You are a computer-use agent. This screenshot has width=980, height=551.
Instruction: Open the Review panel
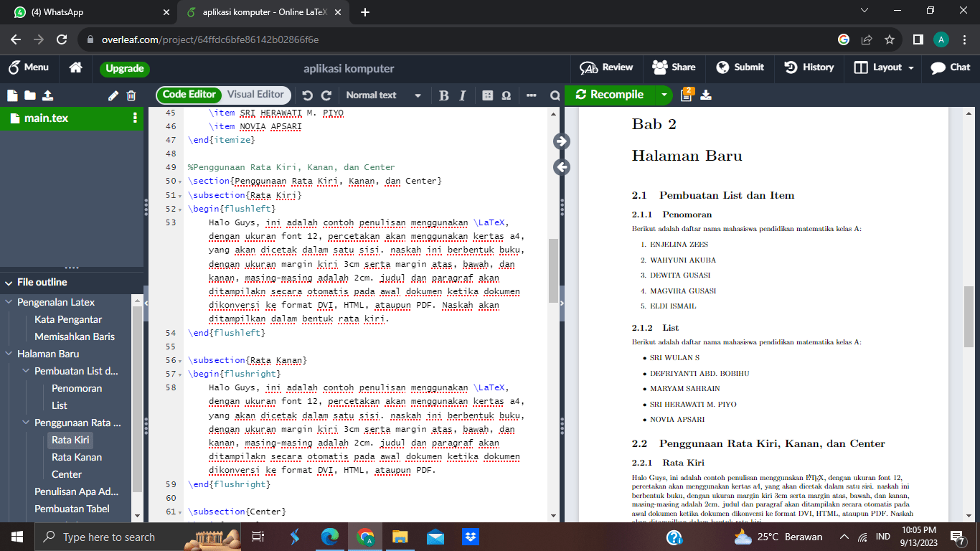[607, 67]
